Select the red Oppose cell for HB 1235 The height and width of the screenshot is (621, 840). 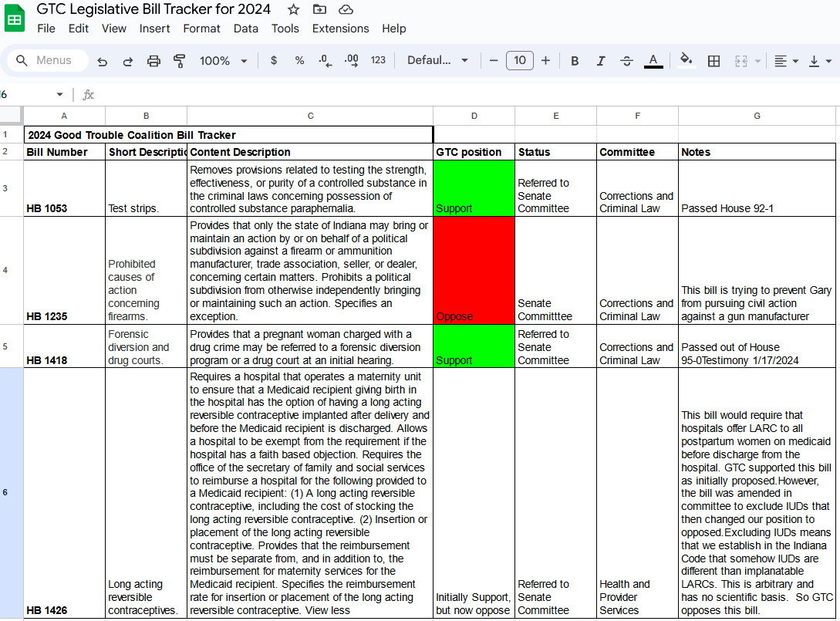pos(474,271)
